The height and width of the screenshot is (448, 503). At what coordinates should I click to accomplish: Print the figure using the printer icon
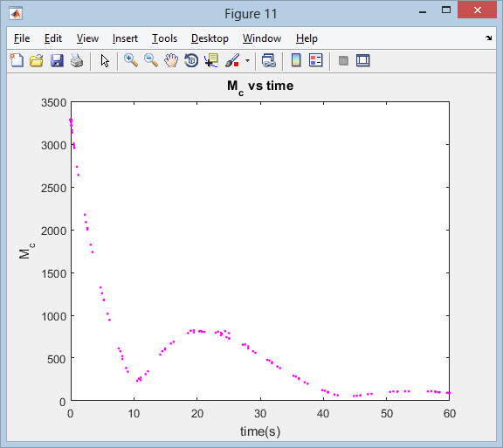[x=77, y=60]
